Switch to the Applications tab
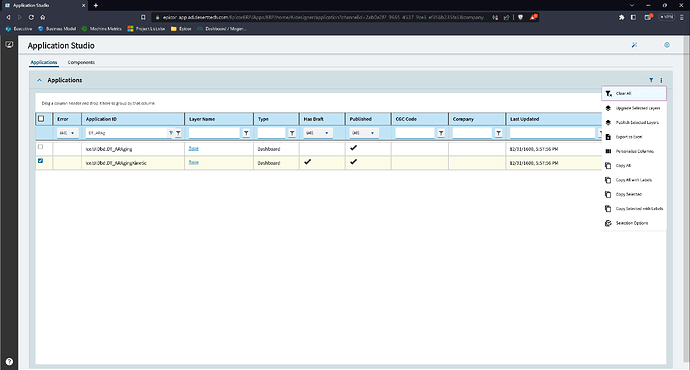This screenshot has width=690, height=370. pyautogui.click(x=44, y=62)
